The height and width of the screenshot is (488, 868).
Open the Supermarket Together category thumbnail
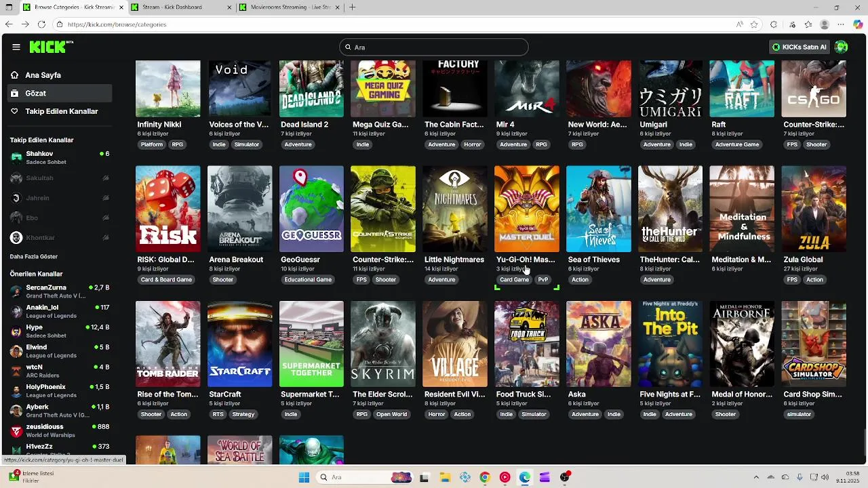point(311,344)
